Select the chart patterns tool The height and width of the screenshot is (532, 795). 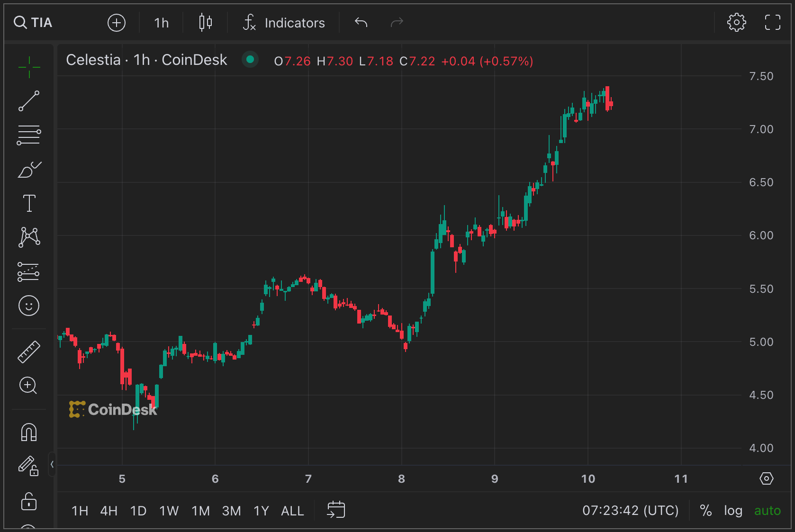(29, 237)
